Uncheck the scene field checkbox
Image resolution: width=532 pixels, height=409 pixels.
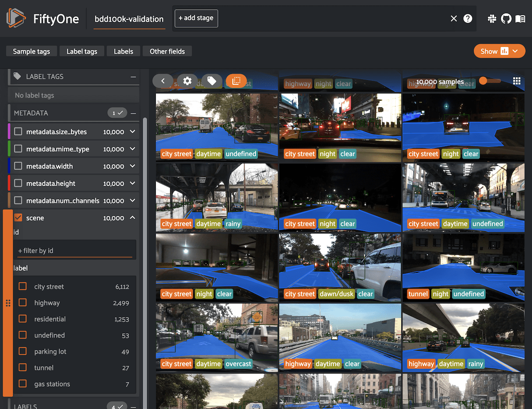pyautogui.click(x=18, y=218)
